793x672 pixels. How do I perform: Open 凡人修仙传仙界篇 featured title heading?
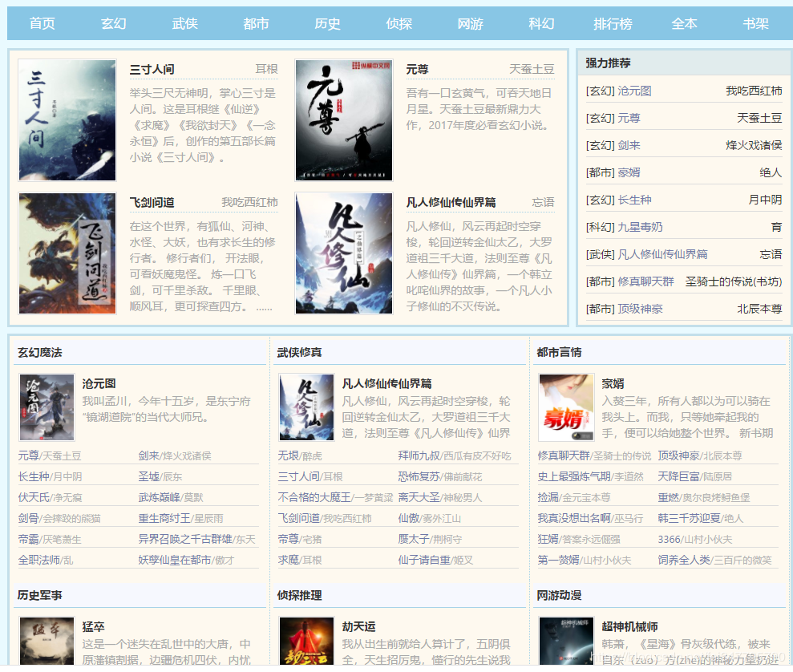click(451, 202)
